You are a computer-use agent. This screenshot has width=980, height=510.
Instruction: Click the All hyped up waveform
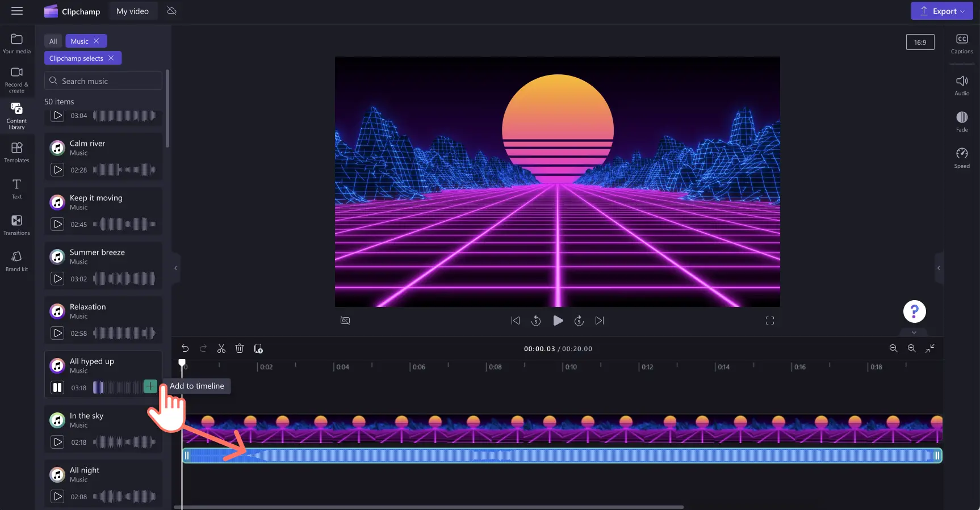click(117, 387)
